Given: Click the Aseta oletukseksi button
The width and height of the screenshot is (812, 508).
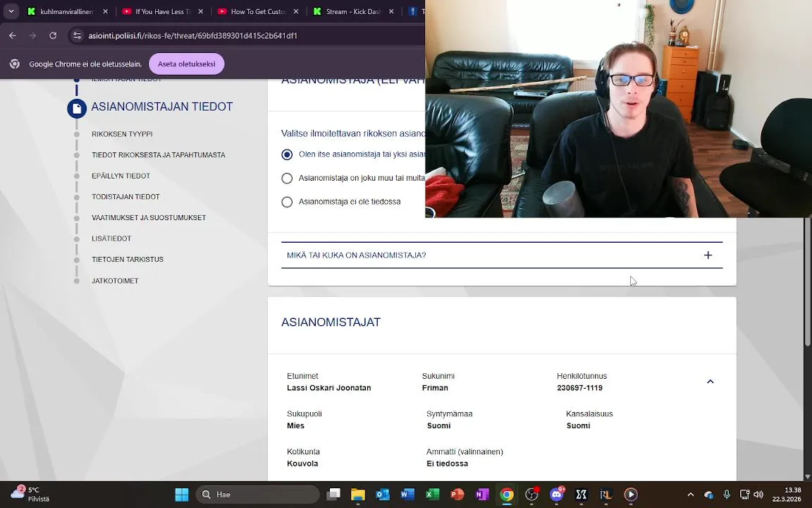Looking at the screenshot, I should [186, 64].
